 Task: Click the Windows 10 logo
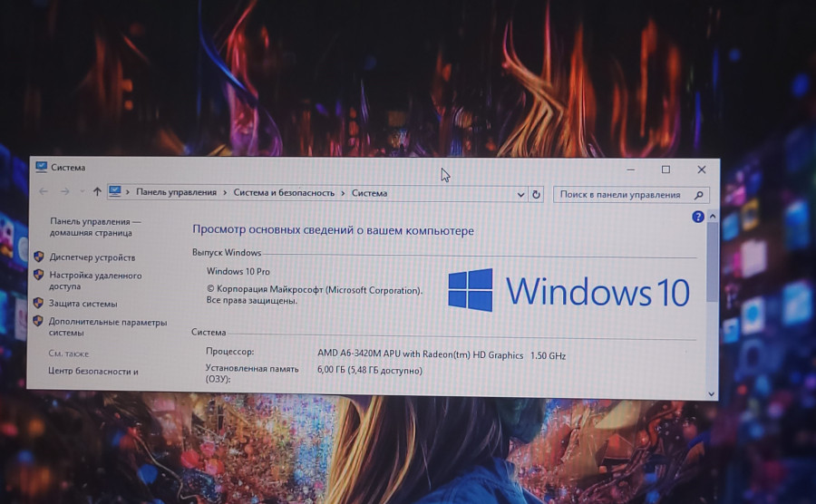coord(568,291)
